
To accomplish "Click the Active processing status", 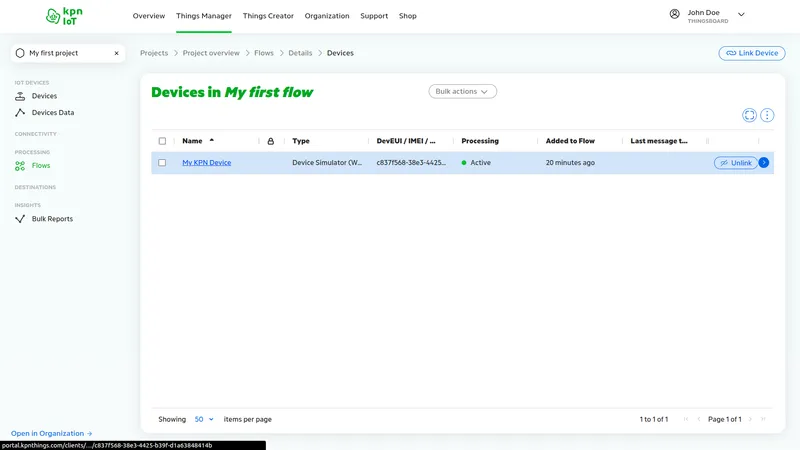I will point(476,163).
